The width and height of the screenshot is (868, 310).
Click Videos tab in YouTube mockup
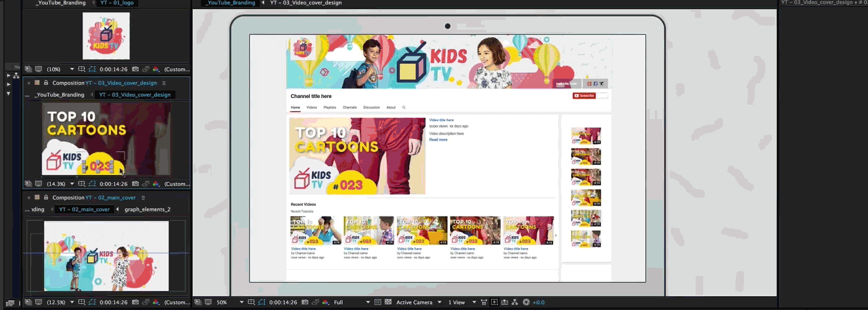point(311,107)
